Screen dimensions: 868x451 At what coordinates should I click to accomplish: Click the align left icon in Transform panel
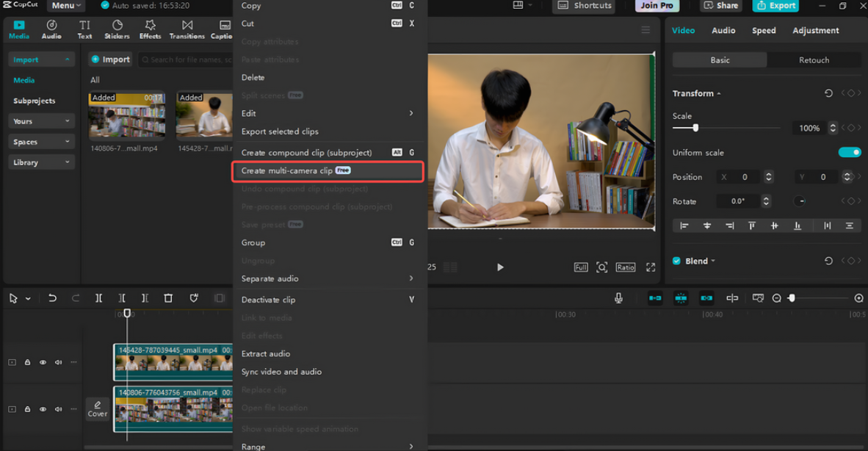684,225
